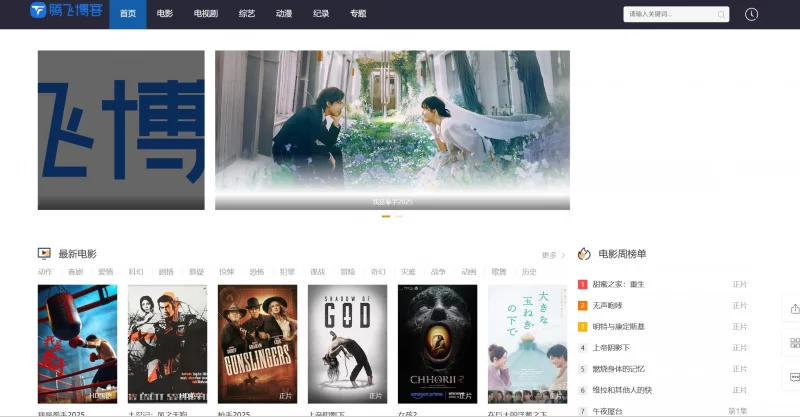This screenshot has height=417, width=800.
Task: Click the search magnifier icon
Action: (721, 14)
